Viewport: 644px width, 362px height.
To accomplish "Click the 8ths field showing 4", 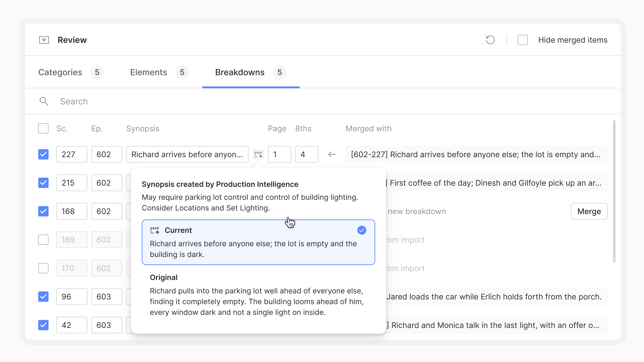I will (x=307, y=154).
